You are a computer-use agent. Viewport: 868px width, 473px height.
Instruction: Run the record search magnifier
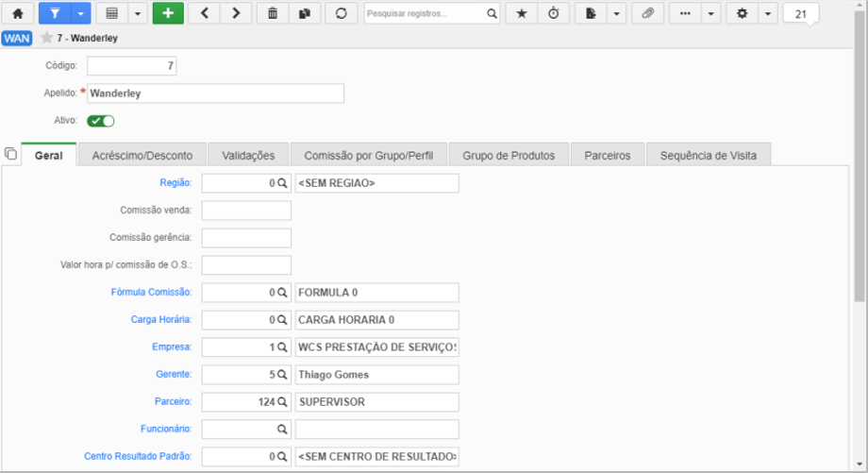click(492, 13)
